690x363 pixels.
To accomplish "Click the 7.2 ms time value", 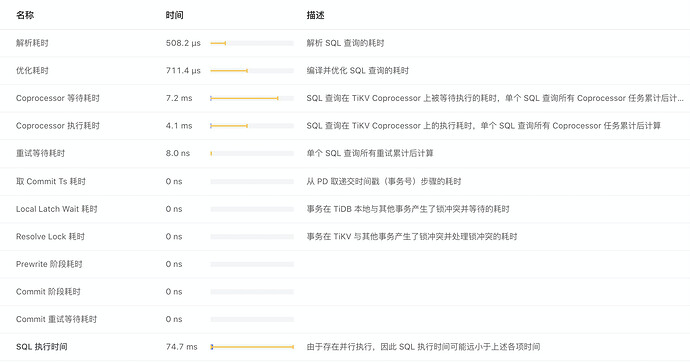I will (x=179, y=98).
